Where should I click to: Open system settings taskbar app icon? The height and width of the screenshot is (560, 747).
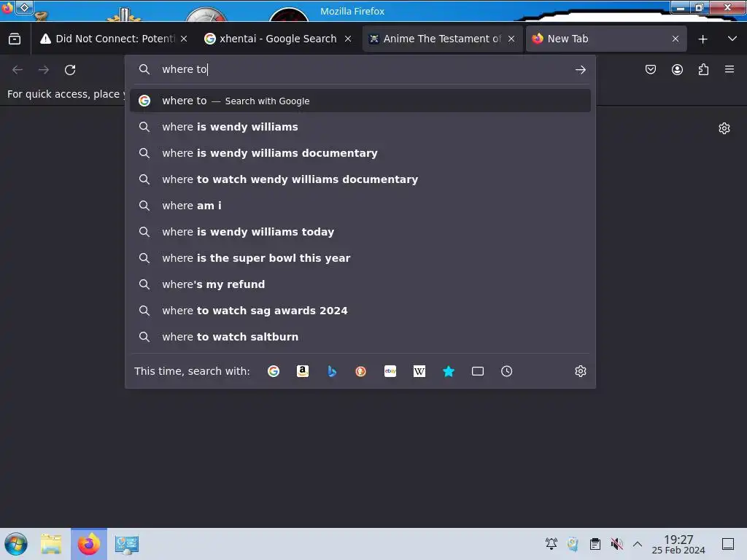pyautogui.click(x=126, y=544)
